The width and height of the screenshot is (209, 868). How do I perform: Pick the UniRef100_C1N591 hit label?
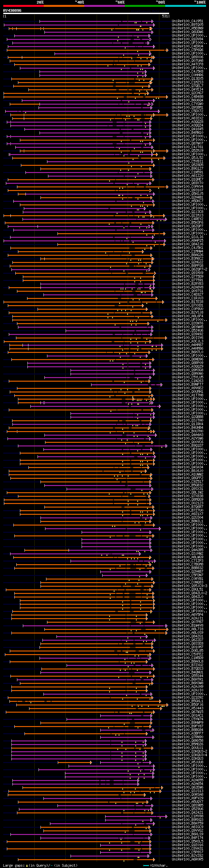[x=187, y=172]
